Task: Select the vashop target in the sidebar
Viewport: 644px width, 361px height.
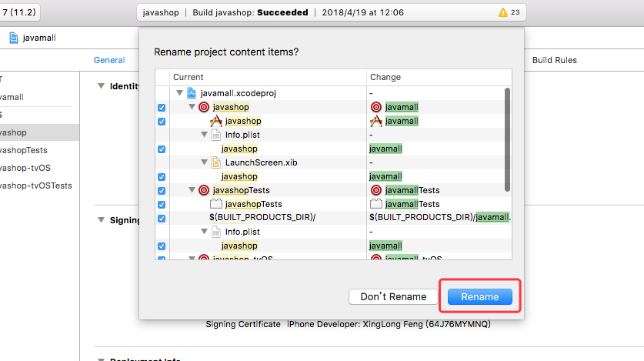Action: [39, 132]
